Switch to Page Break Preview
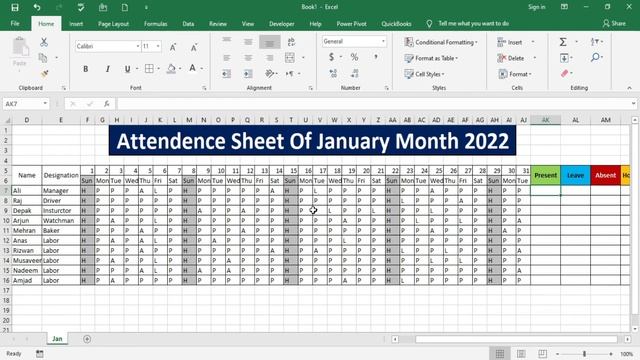Screen dimensions: 640x360 pyautogui.click(x=542, y=354)
